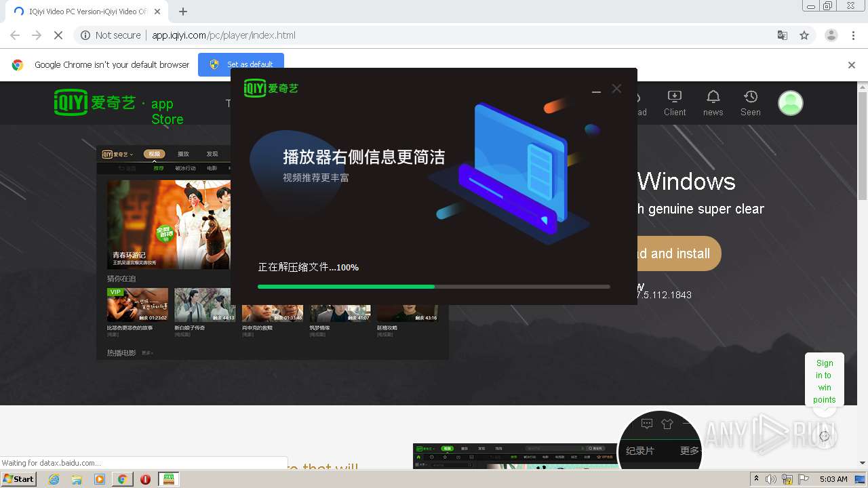Minimize the Chrome window

[x=811, y=6]
